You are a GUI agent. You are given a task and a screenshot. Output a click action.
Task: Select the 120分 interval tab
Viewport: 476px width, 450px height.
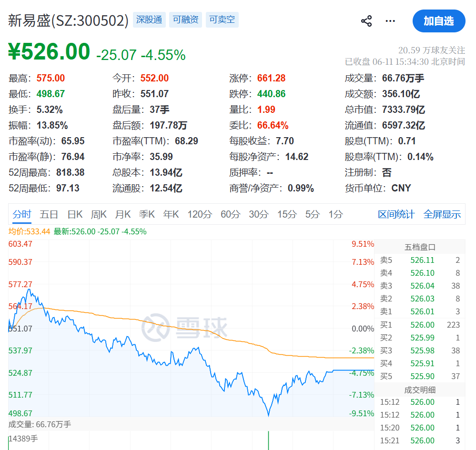200,215
